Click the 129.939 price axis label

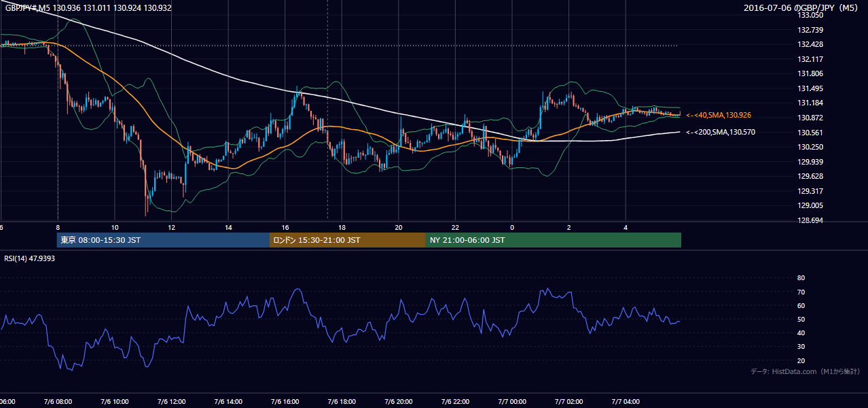pyautogui.click(x=811, y=161)
